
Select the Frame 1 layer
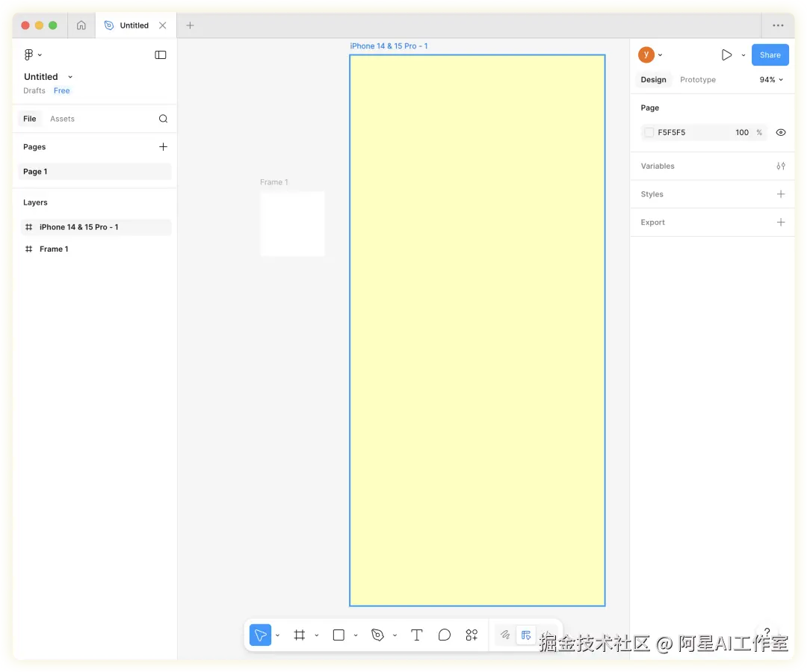[x=96, y=249]
